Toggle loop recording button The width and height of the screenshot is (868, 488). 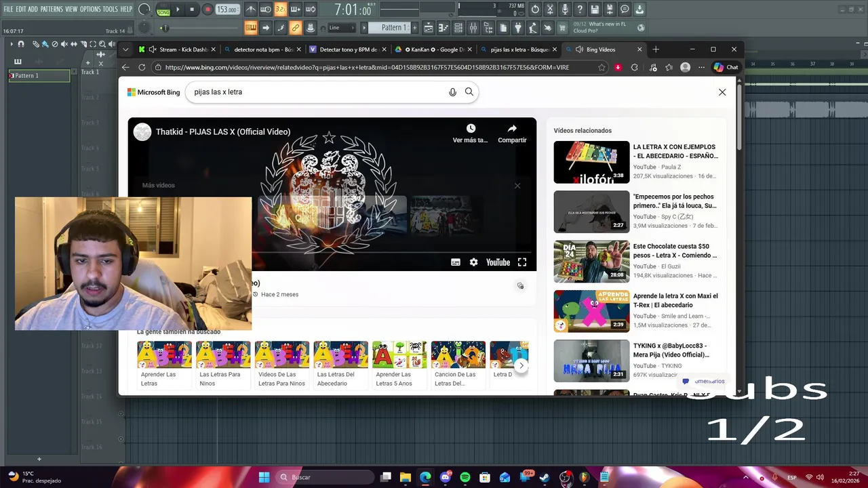(311, 9)
